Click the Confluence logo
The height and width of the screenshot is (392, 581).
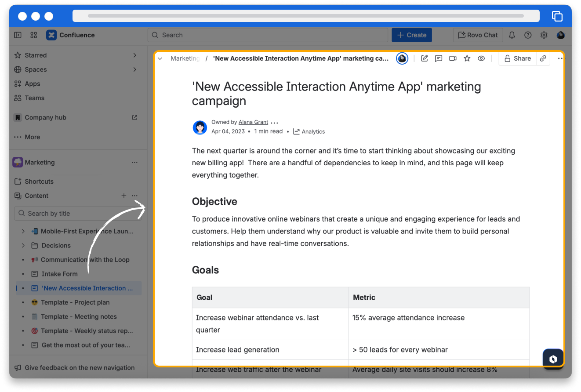(x=51, y=35)
